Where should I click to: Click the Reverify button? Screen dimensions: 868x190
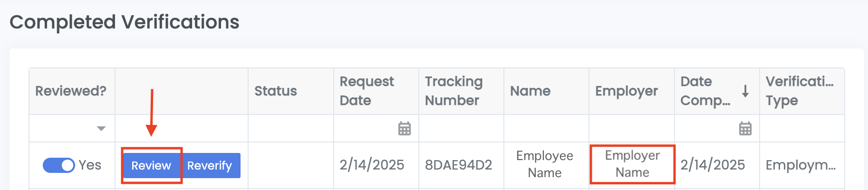pos(210,165)
